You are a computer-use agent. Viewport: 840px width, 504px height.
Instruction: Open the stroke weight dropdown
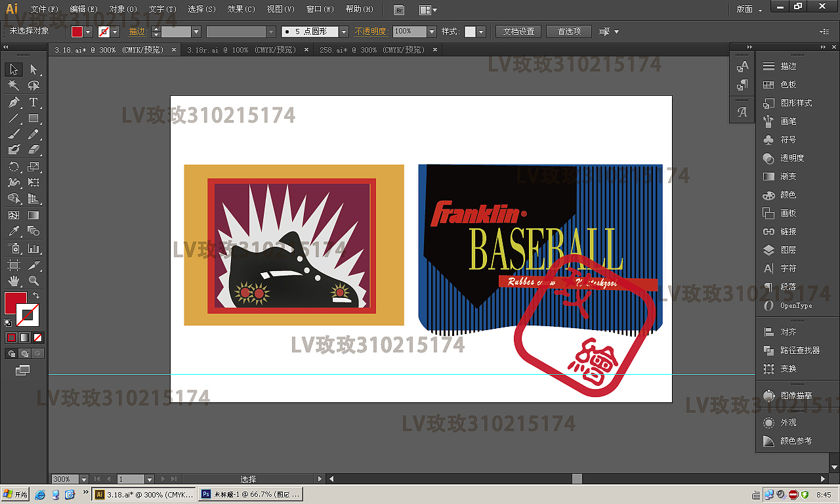pos(196,31)
